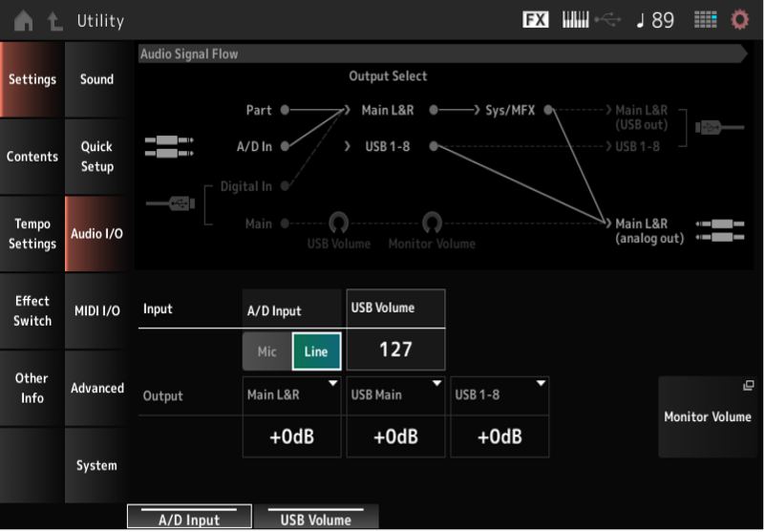The image size is (765, 532).
Task: Select the USB Volume value 127
Action: pyautogui.click(x=395, y=350)
